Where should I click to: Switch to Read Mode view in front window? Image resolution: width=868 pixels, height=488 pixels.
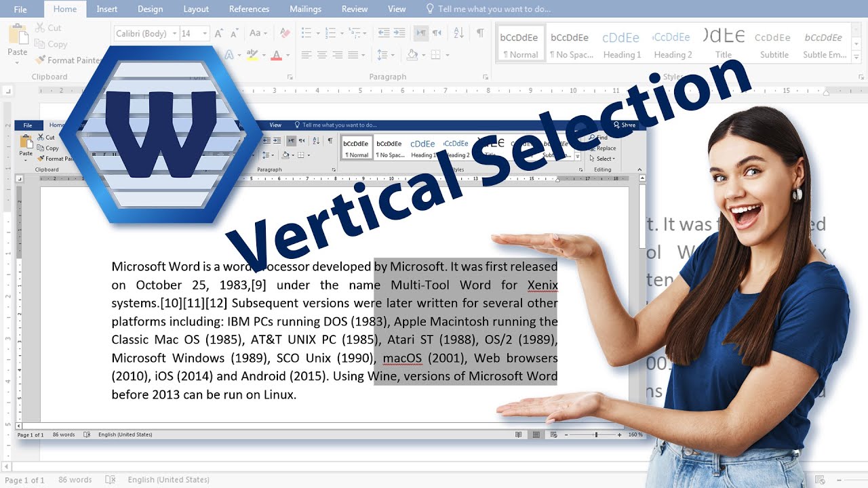coord(519,434)
